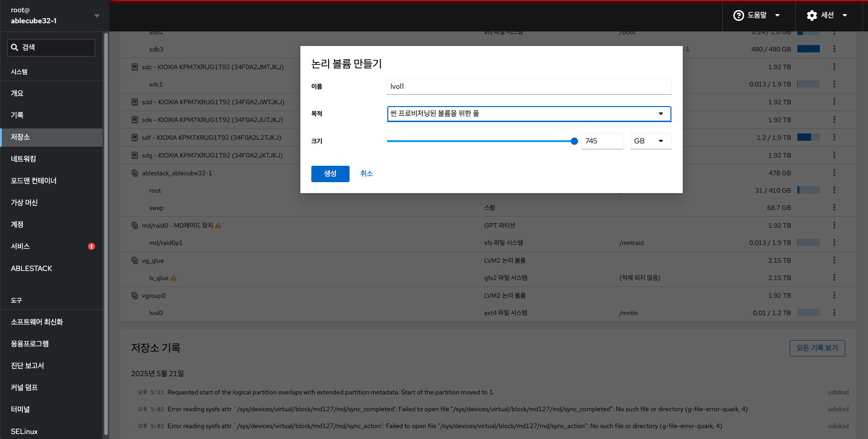Click the help question mark icon
Screen dimensions: 868x439
click(x=738, y=15)
